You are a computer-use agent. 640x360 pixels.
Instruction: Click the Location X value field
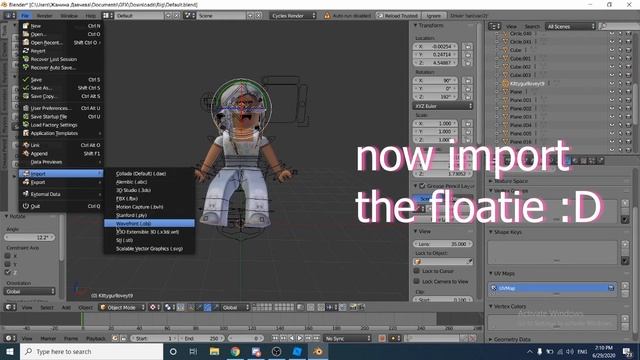pyautogui.click(x=436, y=47)
